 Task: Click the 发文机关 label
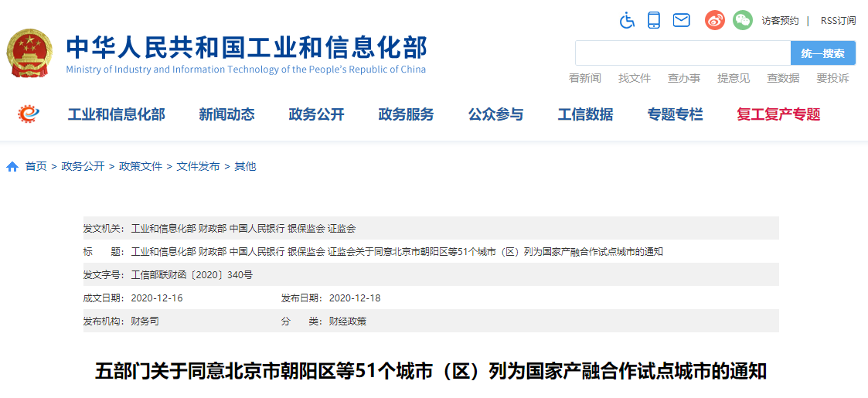[x=104, y=228]
